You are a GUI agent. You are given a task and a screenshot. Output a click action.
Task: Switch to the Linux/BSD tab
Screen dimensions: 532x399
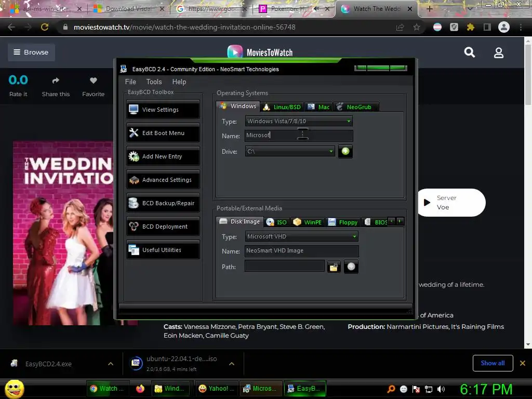[282, 107]
